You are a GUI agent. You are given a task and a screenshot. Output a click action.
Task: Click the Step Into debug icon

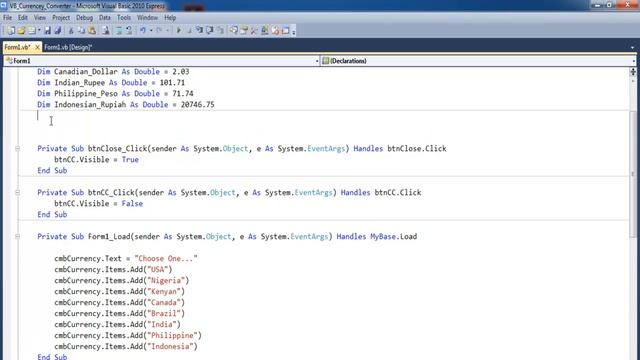(x=199, y=31)
